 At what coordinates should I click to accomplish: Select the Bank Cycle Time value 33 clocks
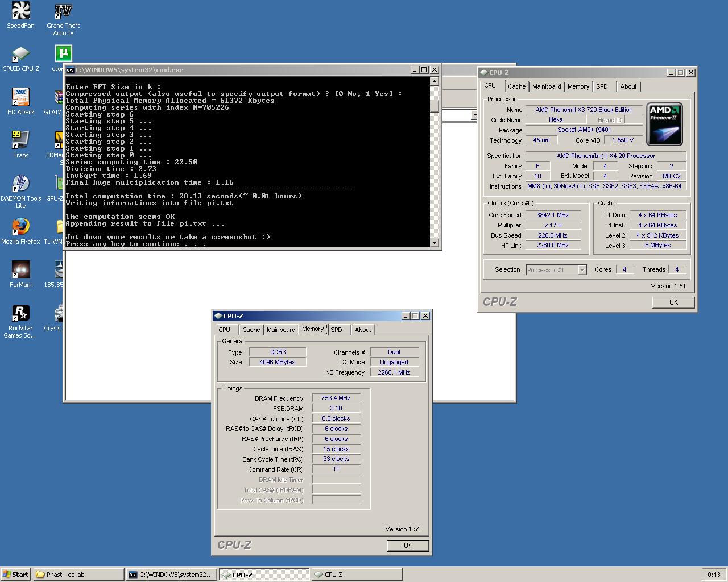[x=336, y=459]
